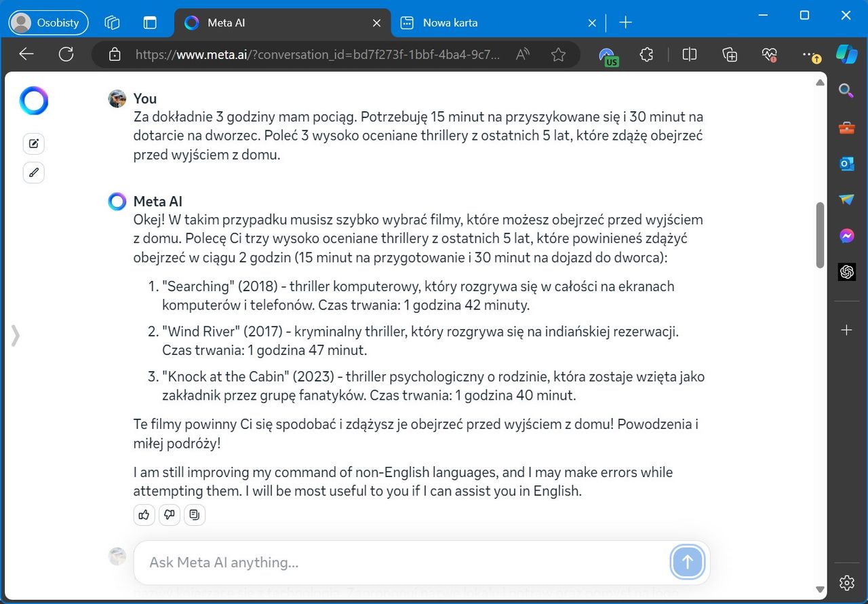868x604 pixels.
Task: Expand the collapsed left sidebar panel
Action: click(x=15, y=335)
